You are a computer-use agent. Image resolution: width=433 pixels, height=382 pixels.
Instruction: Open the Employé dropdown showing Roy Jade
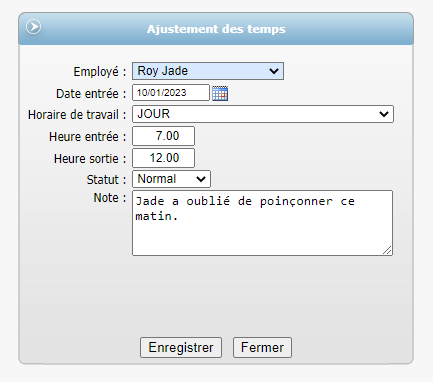pos(208,71)
